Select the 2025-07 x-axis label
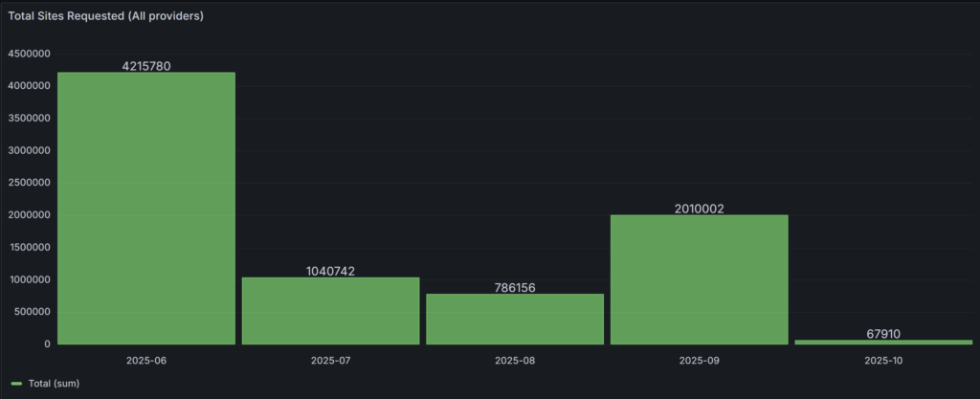This screenshot has height=399, width=980. [330, 361]
